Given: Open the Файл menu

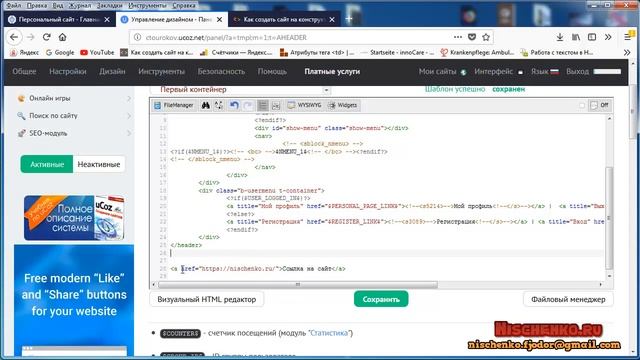Looking at the screenshot, I should [13, 6].
